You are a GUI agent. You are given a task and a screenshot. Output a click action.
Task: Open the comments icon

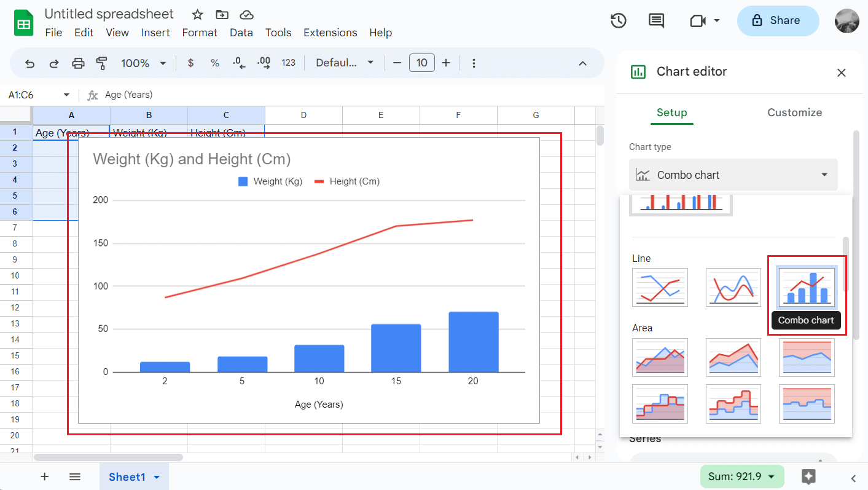[656, 20]
